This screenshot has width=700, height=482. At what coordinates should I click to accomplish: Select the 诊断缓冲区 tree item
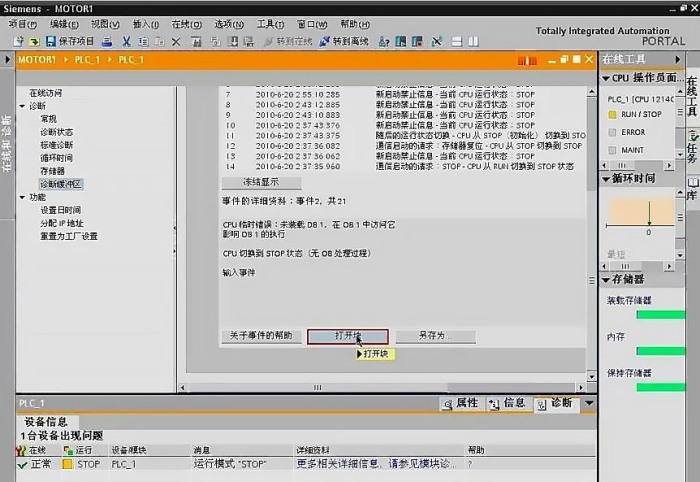pyautogui.click(x=61, y=184)
